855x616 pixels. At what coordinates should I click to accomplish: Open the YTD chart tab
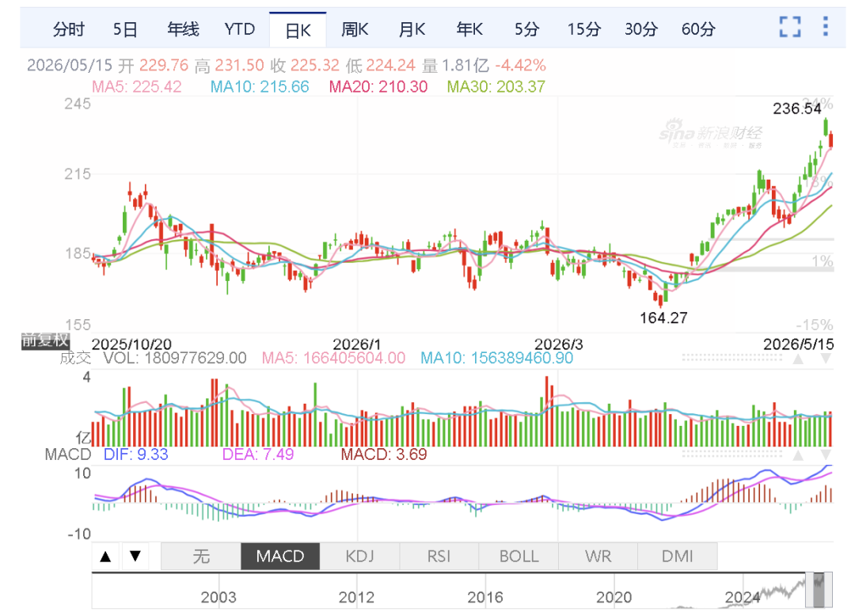(x=239, y=29)
